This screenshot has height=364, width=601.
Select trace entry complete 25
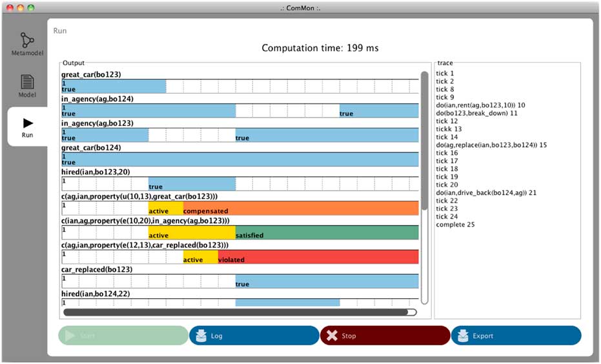pyautogui.click(x=455, y=225)
